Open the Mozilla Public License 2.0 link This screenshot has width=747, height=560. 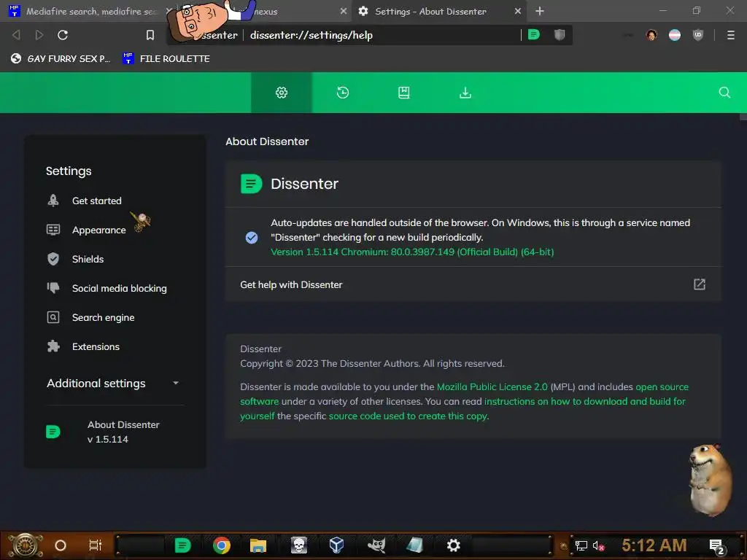pos(492,386)
